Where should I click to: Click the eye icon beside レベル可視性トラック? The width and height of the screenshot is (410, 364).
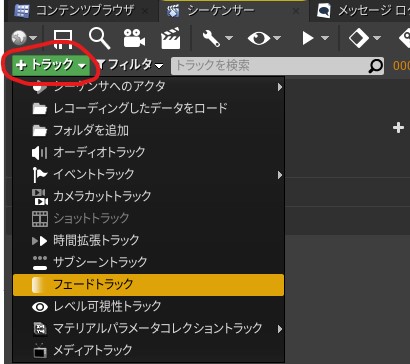[40, 307]
